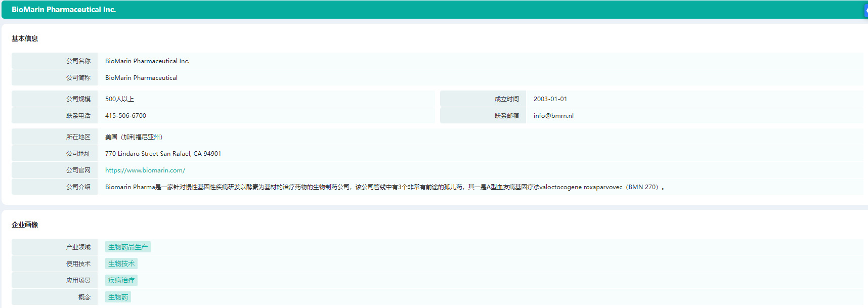Click the 公司规模 field label
Image resolution: width=868 pixels, height=308 pixels.
pos(78,99)
